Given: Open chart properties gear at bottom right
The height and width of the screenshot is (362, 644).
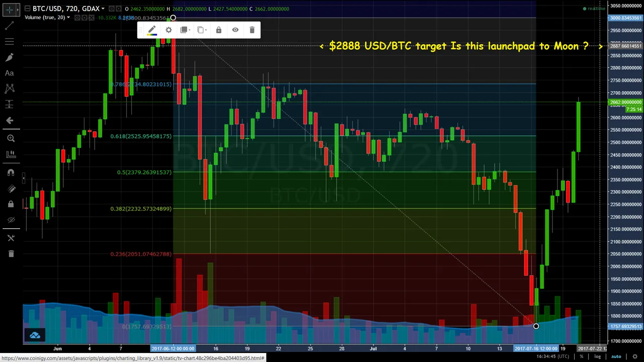Looking at the screenshot, I should pos(635,356).
